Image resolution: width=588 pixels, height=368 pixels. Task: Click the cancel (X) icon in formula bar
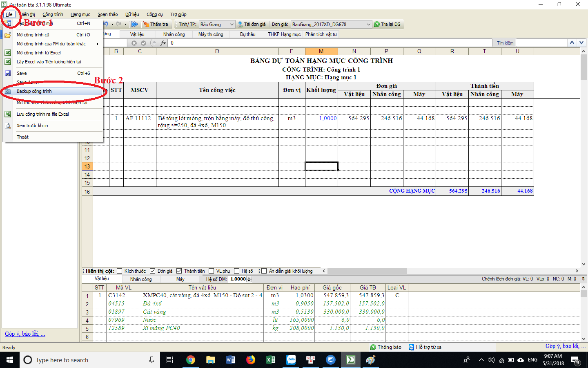point(134,43)
